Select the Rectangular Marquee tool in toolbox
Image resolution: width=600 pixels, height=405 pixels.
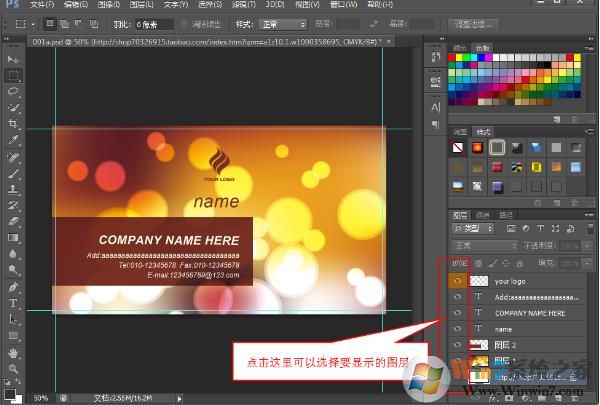[x=14, y=75]
